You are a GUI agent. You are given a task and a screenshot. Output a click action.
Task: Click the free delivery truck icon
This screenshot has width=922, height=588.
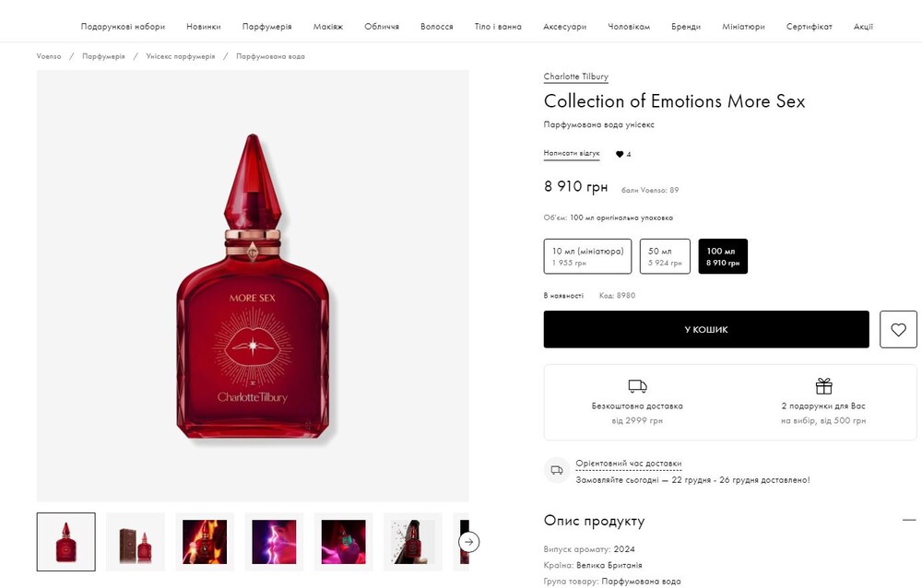637,386
